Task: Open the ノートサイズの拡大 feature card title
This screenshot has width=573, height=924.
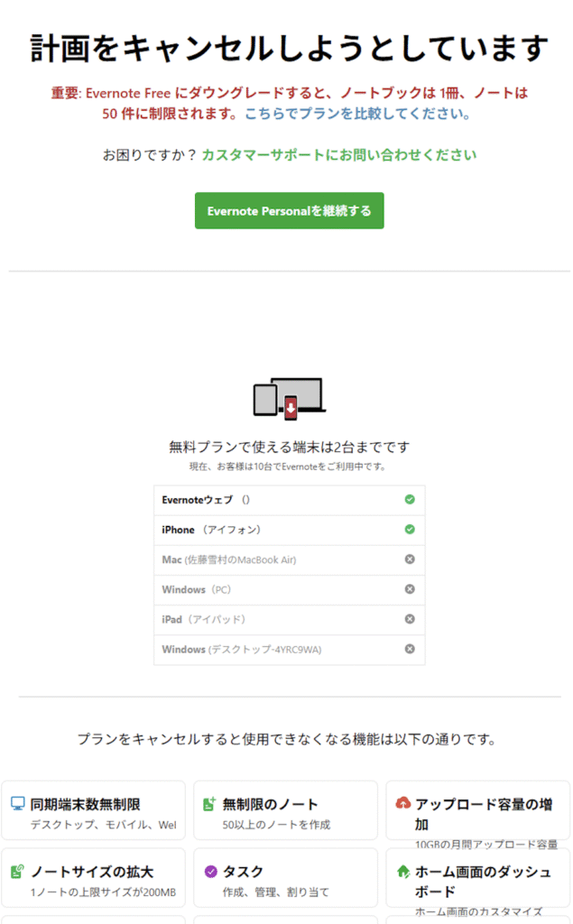Action: 92,872
